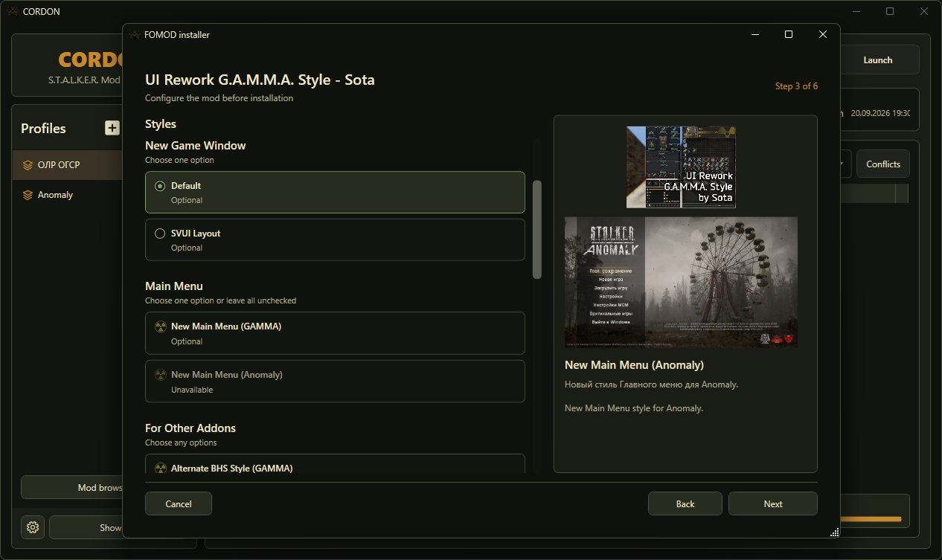Viewport: 942px width, 560px height.
Task: Click the options list scrollbar thumb
Action: 537,229
